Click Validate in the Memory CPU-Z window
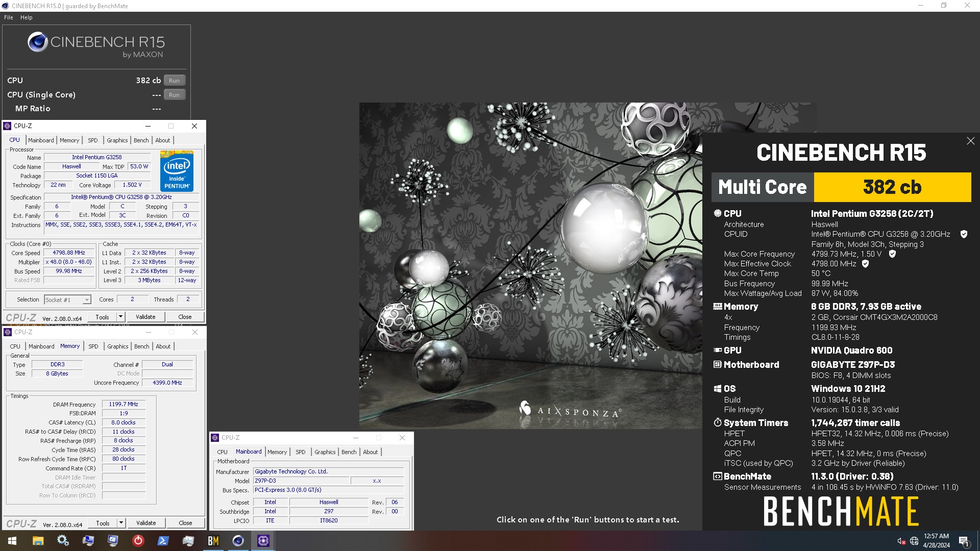Screen dimensions: 980x551 [x=146, y=523]
